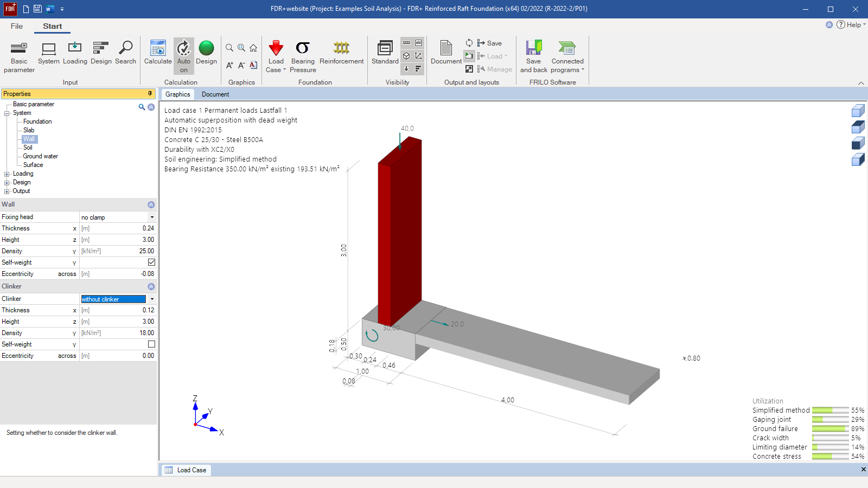868x488 pixels.
Task: Click the home view icon in Graphics
Action: 253,48
